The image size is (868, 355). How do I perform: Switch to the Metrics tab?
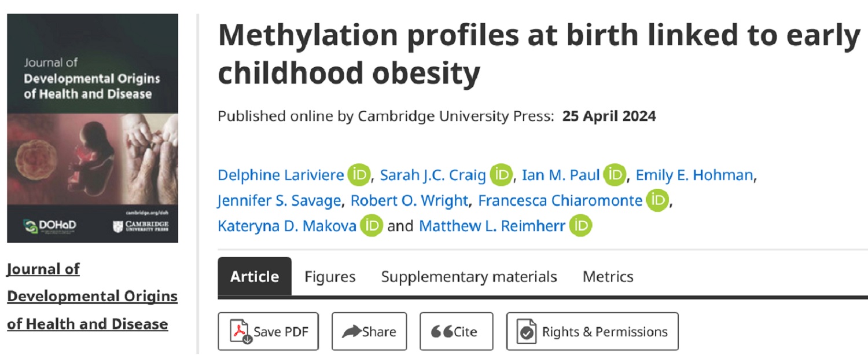point(608,277)
